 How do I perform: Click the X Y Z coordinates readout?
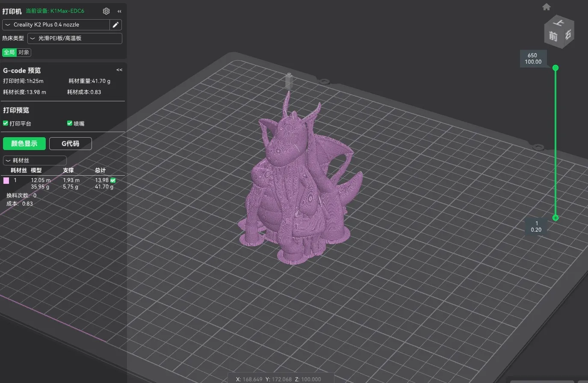pos(278,379)
